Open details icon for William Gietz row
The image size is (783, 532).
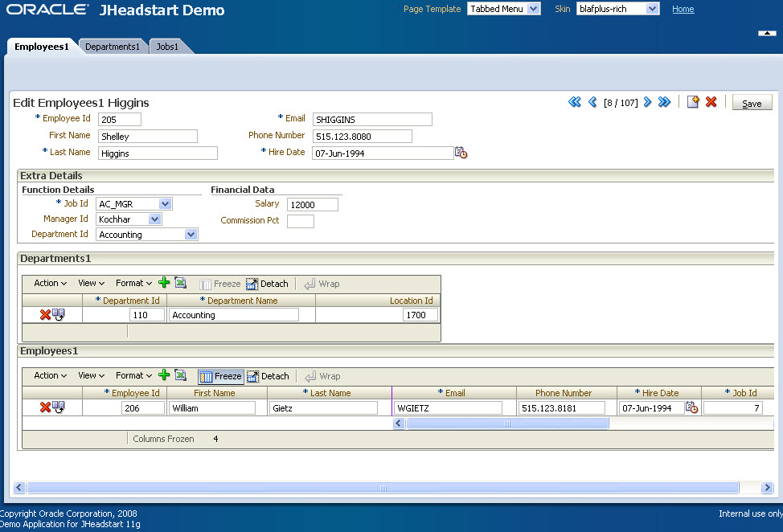click(59, 407)
